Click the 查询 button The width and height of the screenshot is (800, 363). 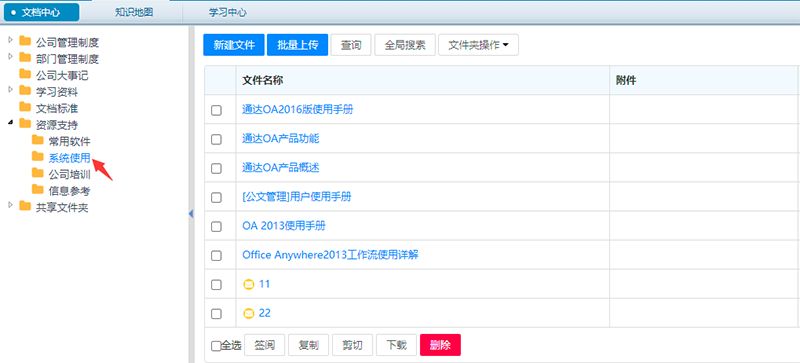[351, 45]
